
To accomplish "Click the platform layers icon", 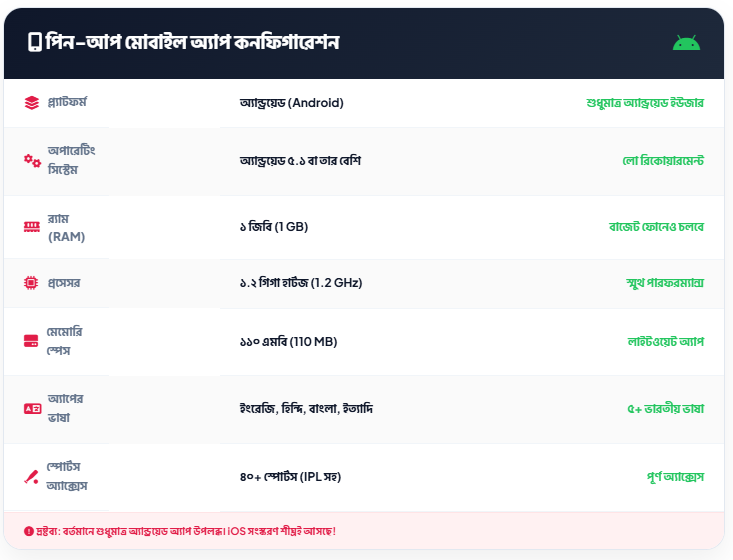I will point(32,102).
